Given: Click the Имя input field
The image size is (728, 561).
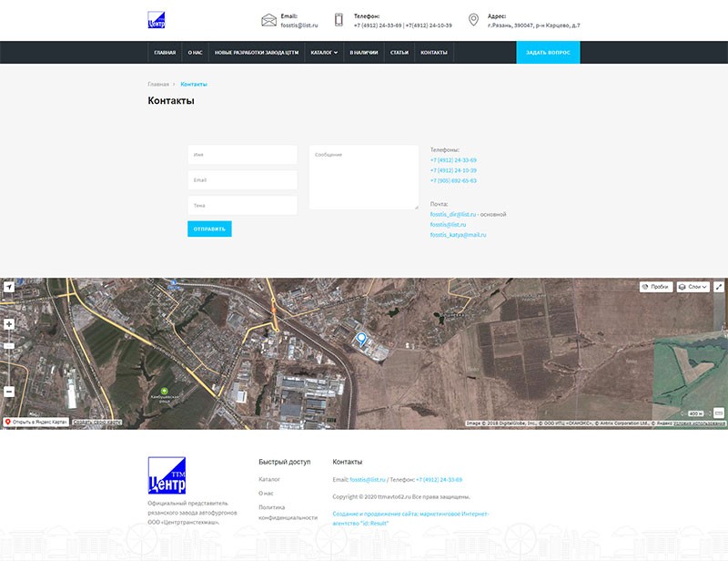Looking at the screenshot, I should tap(242, 154).
